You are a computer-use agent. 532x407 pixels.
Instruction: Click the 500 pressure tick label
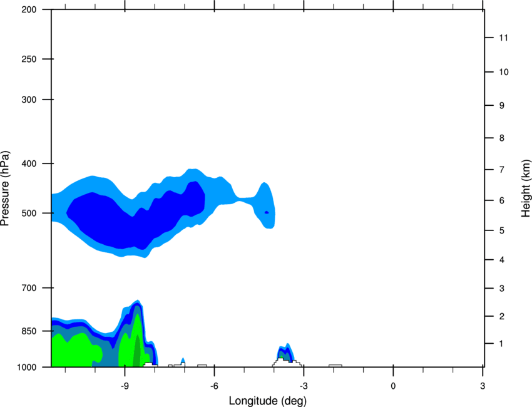[29, 213]
